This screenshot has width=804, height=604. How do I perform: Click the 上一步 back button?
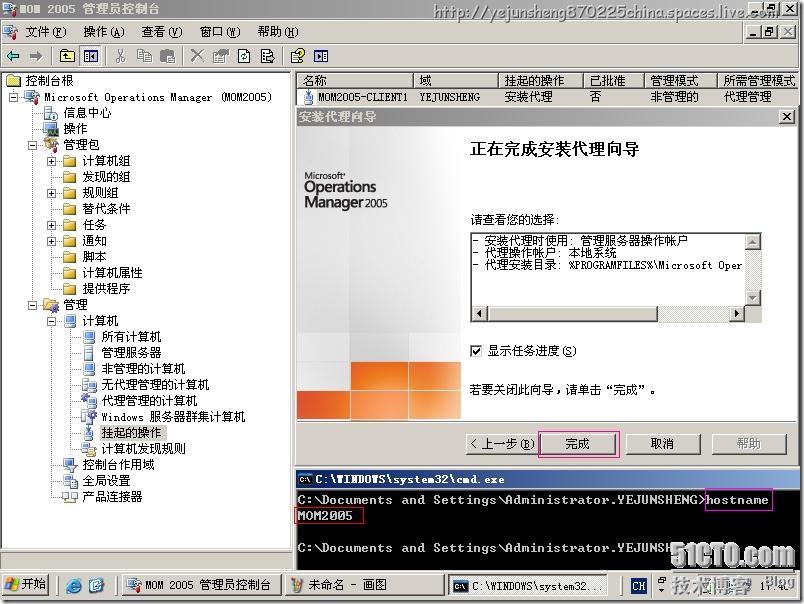pos(503,444)
